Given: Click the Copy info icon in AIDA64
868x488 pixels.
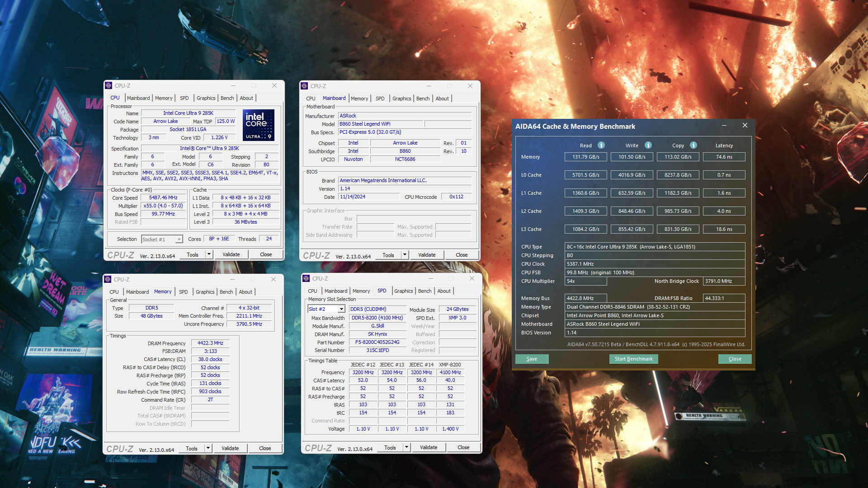Looking at the screenshot, I should tap(693, 145).
